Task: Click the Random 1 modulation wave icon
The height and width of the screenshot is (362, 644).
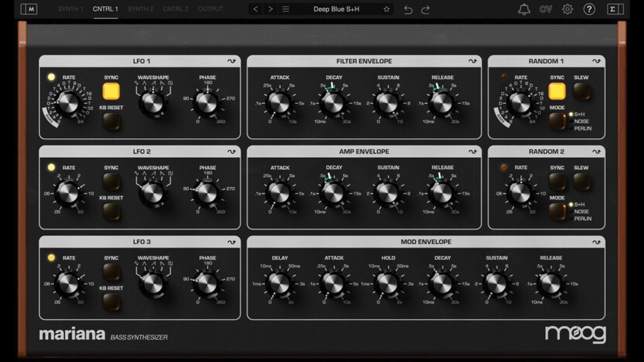Action: point(596,61)
